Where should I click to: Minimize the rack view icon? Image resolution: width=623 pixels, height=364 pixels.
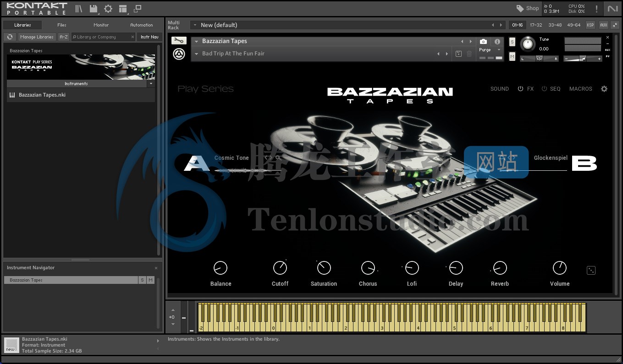click(x=614, y=25)
